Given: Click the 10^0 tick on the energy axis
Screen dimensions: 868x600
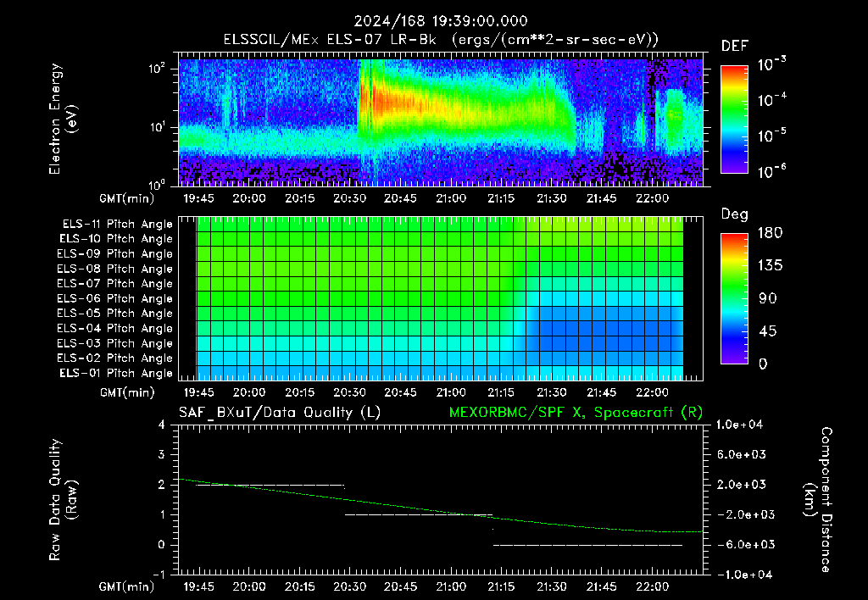Looking at the screenshot, I should pos(157,185).
